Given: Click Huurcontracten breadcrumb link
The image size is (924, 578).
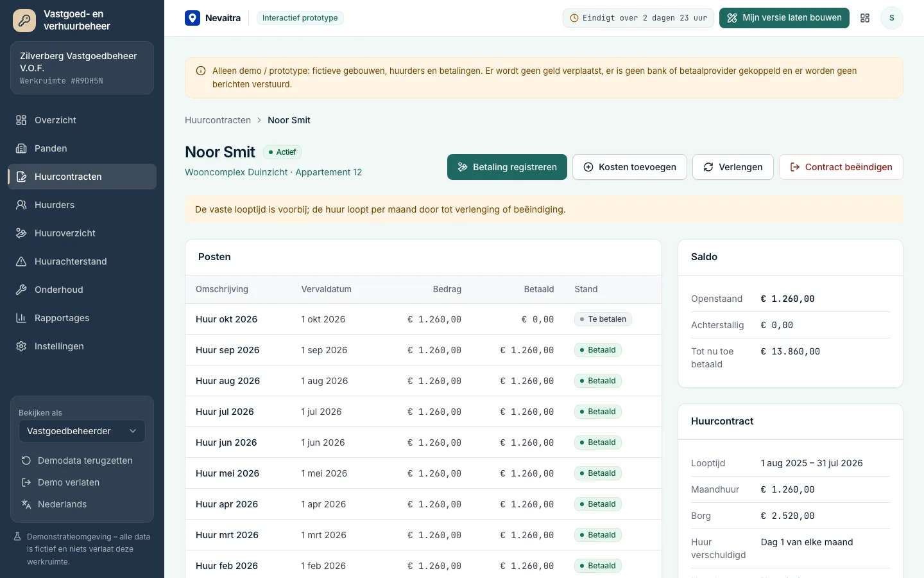Looking at the screenshot, I should click(x=218, y=120).
